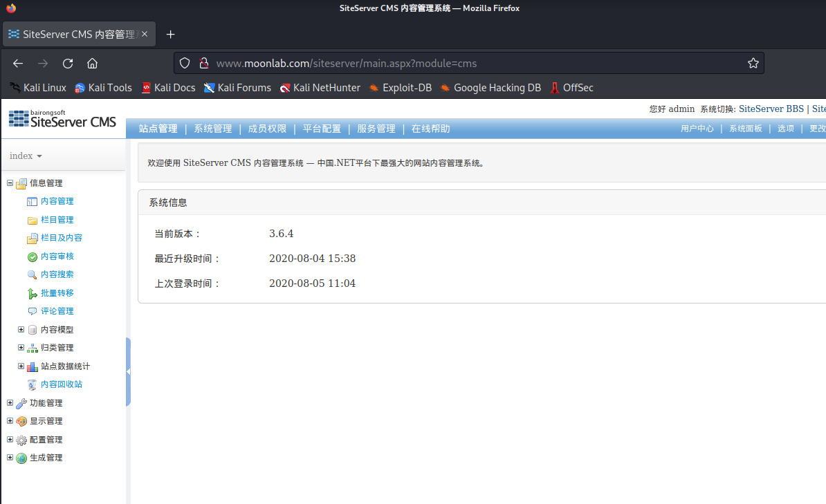This screenshot has height=504, width=826.
Task: Click the 栏目管理 folder icon
Action: (32, 220)
